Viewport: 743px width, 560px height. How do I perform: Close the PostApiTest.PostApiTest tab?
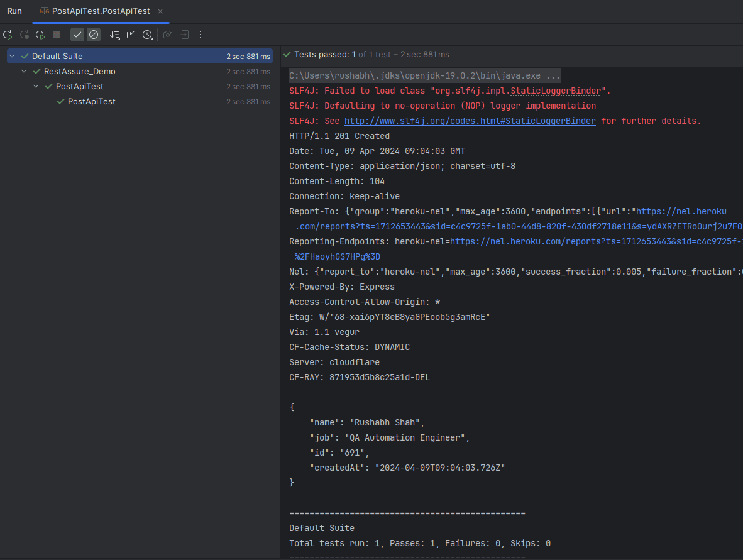(x=160, y=11)
